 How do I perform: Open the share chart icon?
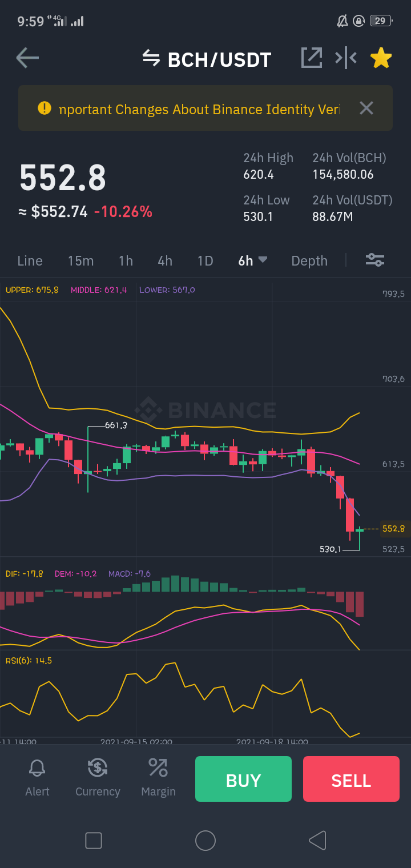[312, 58]
